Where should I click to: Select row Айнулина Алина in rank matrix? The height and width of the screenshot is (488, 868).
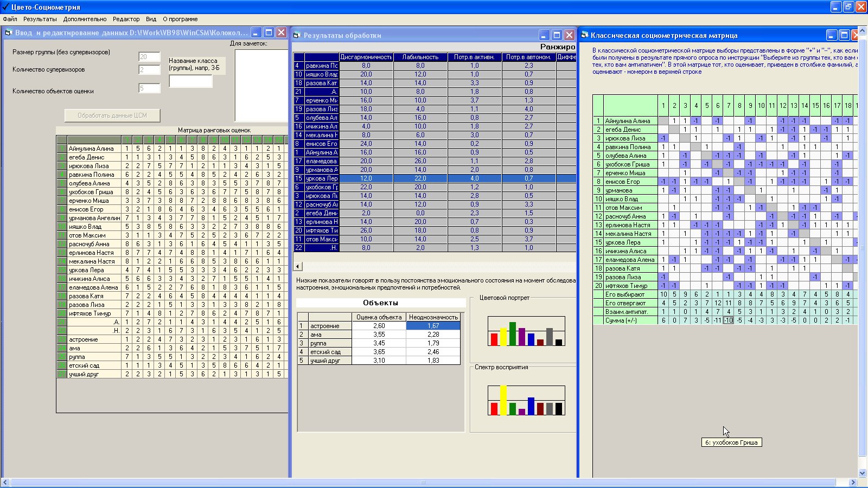(x=173, y=149)
